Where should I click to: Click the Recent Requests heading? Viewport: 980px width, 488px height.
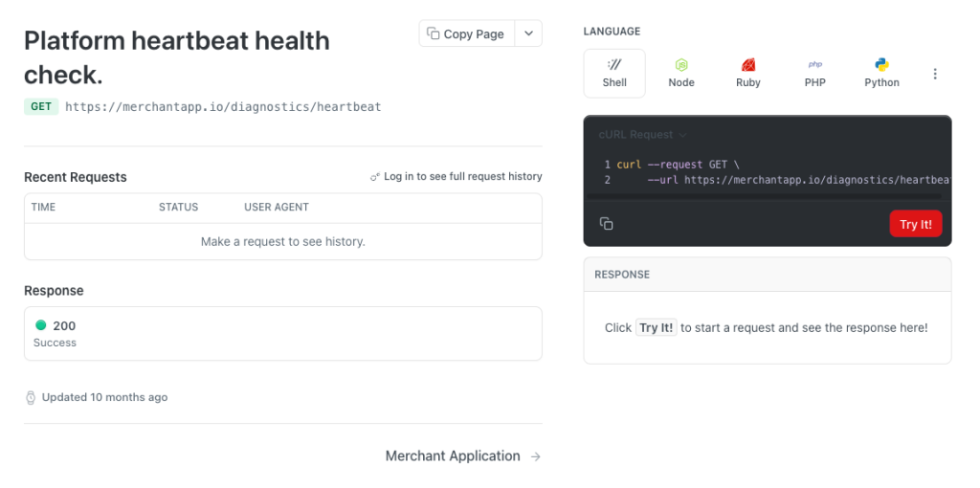[75, 177]
